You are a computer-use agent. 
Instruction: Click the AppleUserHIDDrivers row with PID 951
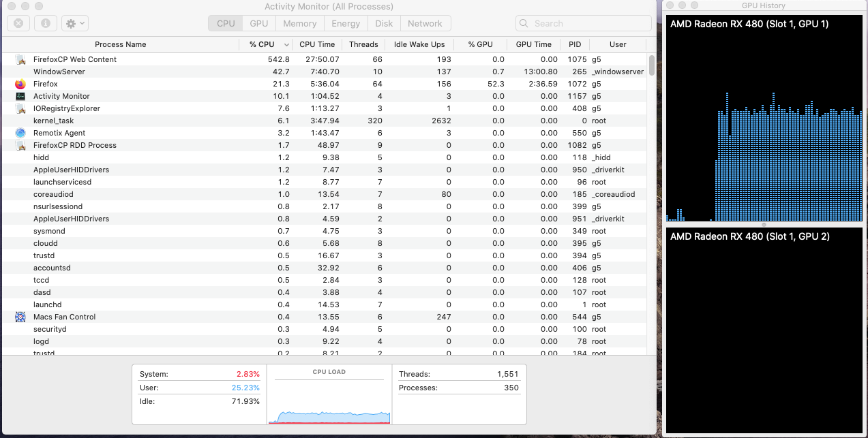[x=325, y=219]
